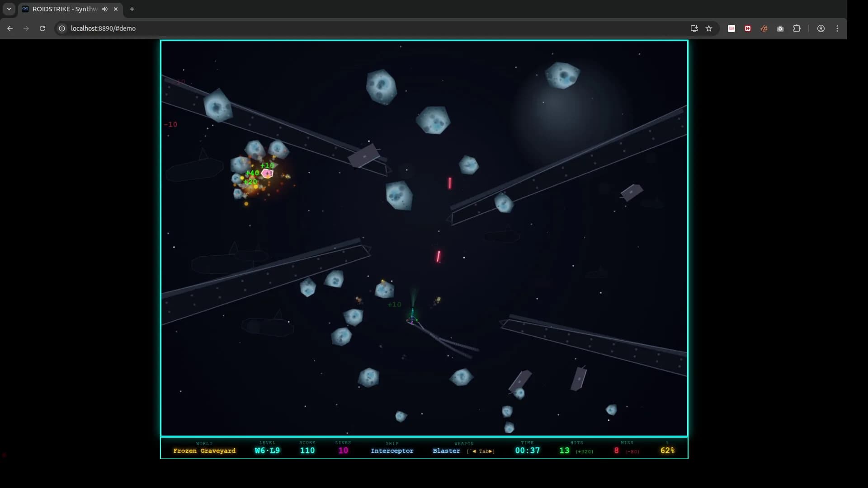Screen dimensions: 868x488
Task: Click the miss count 8
Action: (x=616, y=450)
